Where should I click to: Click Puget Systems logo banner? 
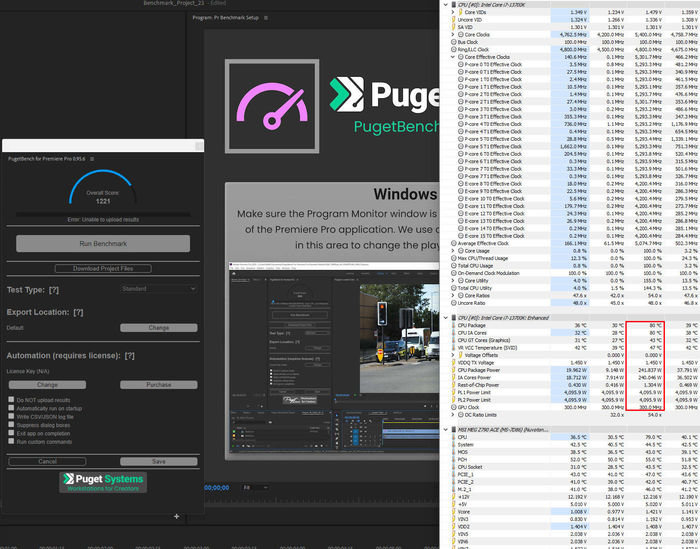click(x=103, y=482)
